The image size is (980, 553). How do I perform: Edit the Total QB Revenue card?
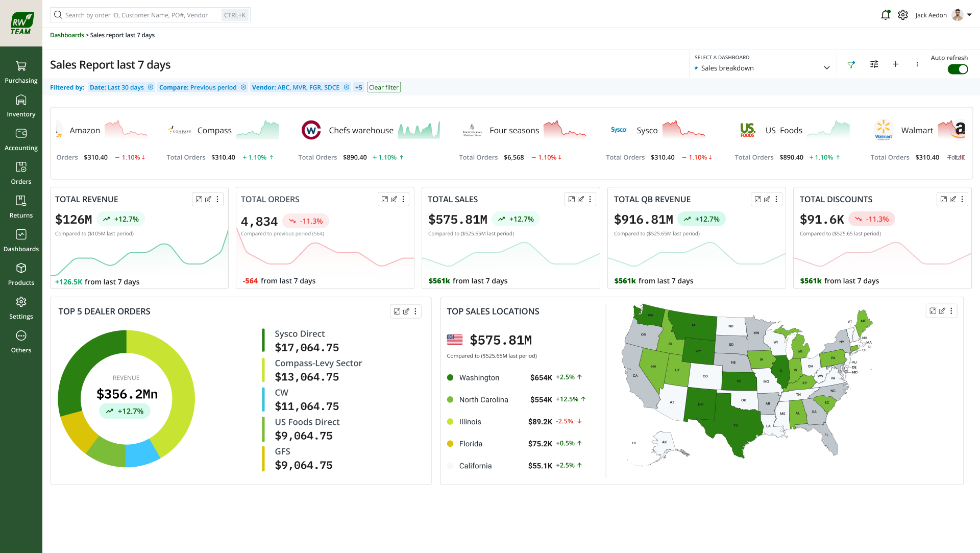tap(767, 199)
